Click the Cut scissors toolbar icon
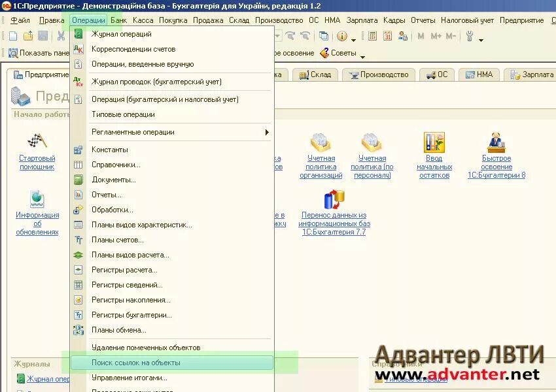The width and height of the screenshot is (556, 392). coord(61,36)
